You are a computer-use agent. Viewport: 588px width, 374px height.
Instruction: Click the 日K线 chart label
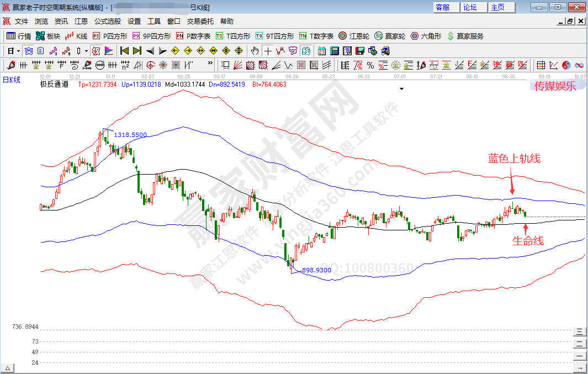coord(12,80)
